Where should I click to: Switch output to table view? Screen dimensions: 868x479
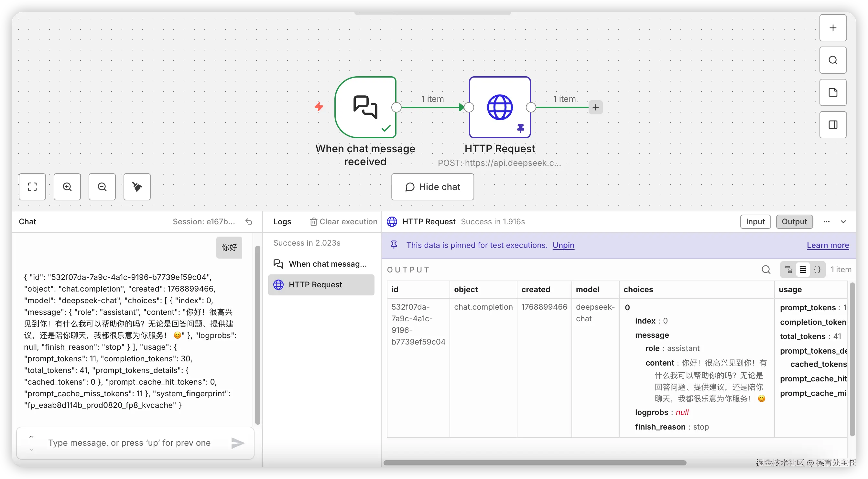[x=803, y=270]
